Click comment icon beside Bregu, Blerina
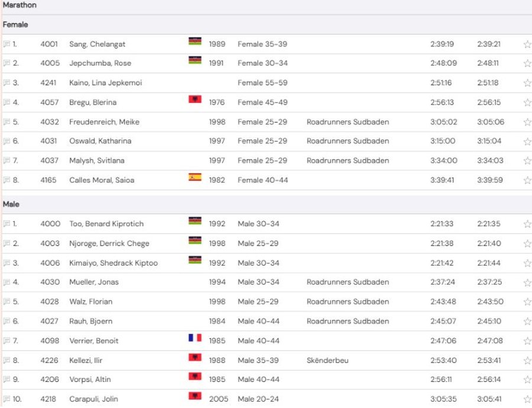Screen dimensions: 532x408 [x=7, y=103]
